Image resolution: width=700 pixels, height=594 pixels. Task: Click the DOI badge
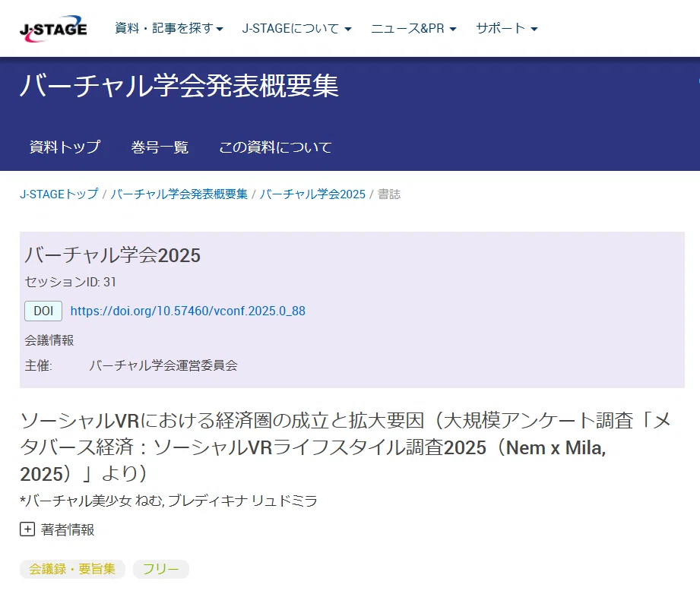(43, 311)
